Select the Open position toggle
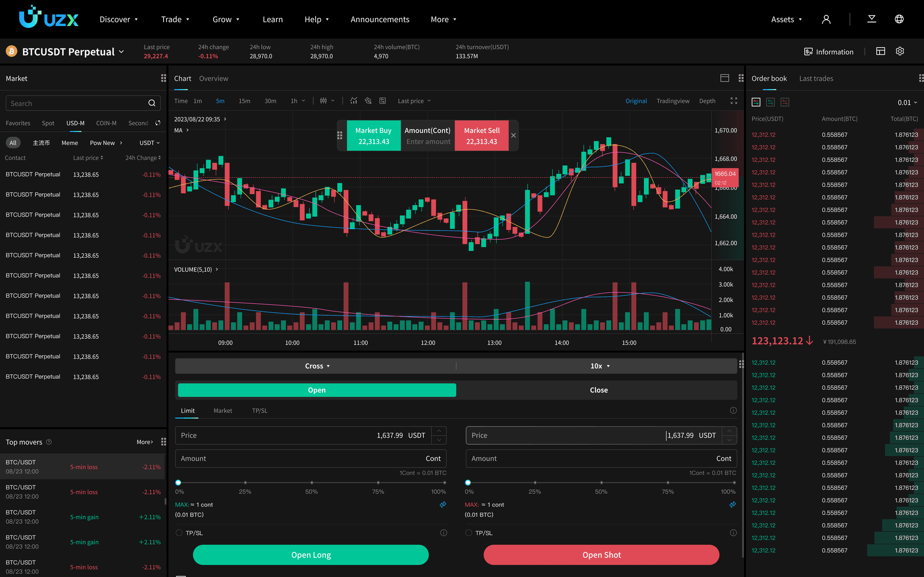Image resolution: width=924 pixels, height=577 pixels. (x=317, y=390)
